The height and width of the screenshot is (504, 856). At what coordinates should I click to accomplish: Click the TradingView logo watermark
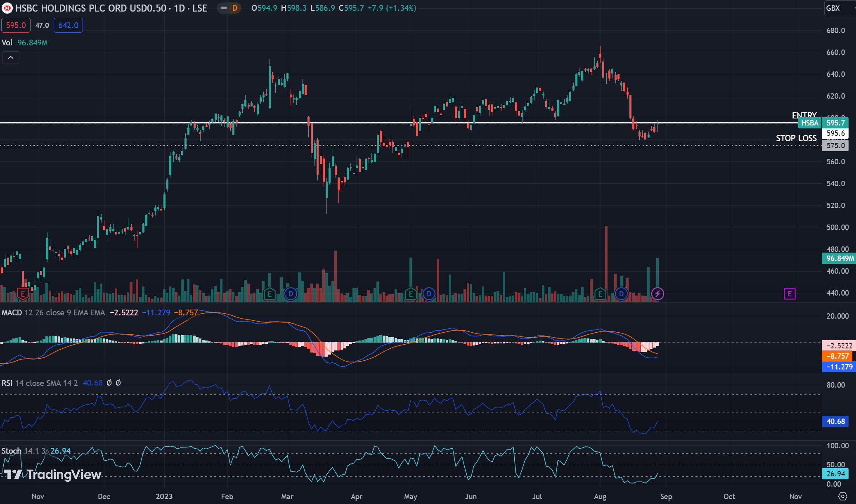click(52, 474)
